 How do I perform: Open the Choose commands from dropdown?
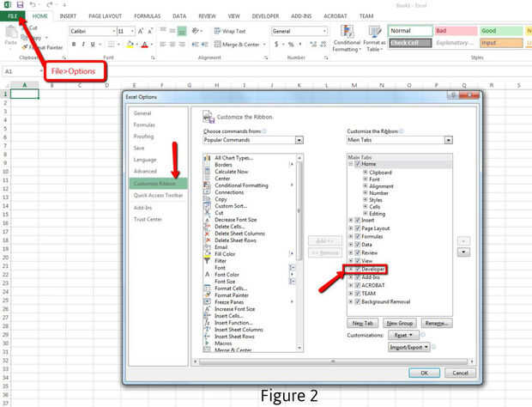click(x=299, y=140)
